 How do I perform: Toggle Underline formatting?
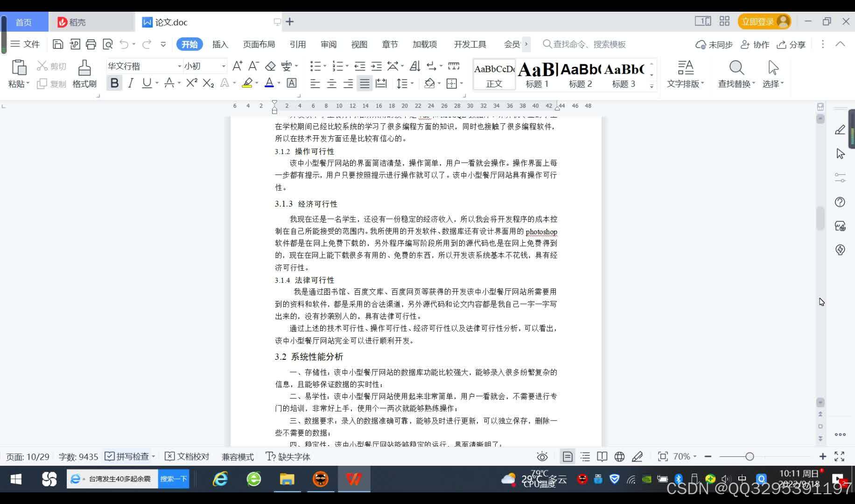pyautogui.click(x=147, y=83)
